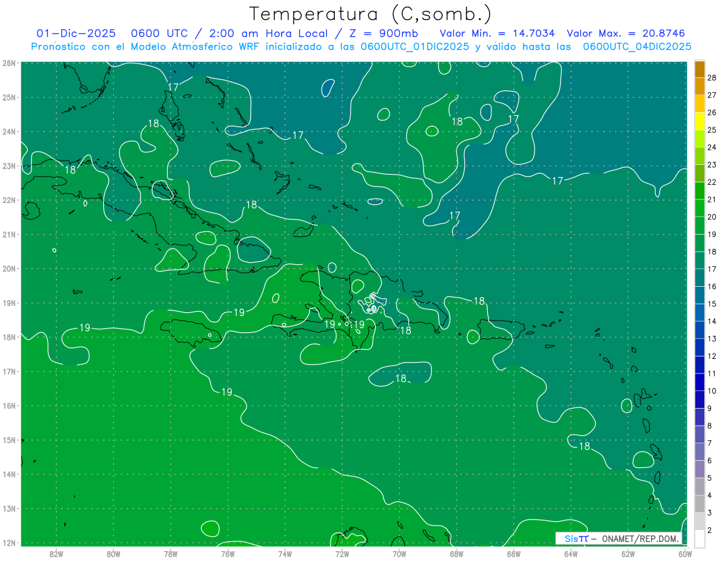The width and height of the screenshot is (728, 562).
Task: Click the '68W' longitude axis label
Action: click(x=456, y=554)
